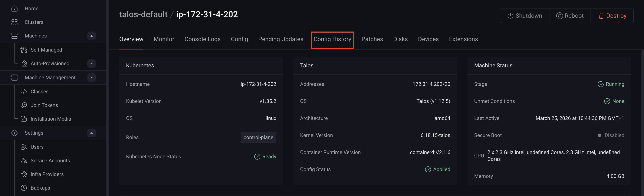Click the Machines server icon
This screenshot has width=644, height=196.
[x=14, y=36]
